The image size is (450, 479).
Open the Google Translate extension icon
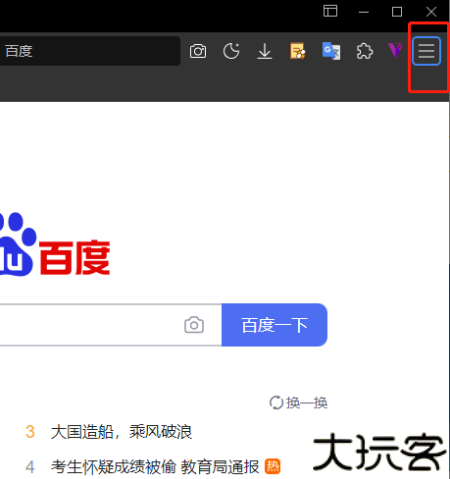[x=331, y=51]
